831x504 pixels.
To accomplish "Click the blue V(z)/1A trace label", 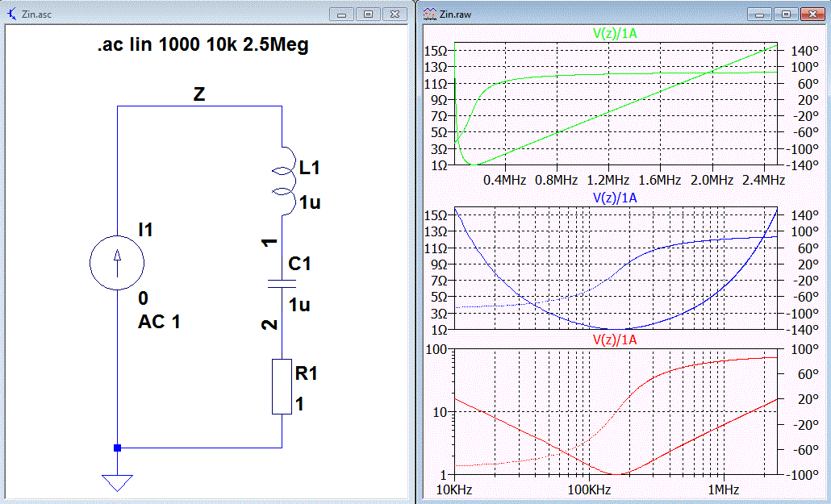I will tap(615, 198).
